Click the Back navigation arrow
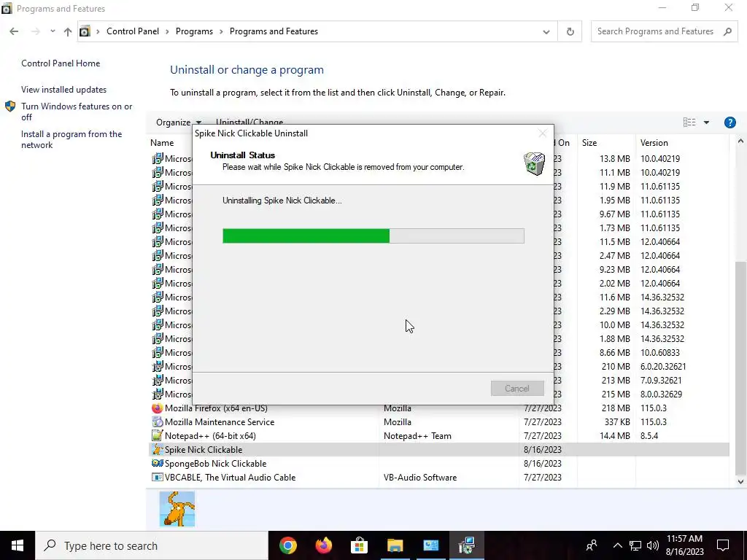747x560 pixels. 14,31
